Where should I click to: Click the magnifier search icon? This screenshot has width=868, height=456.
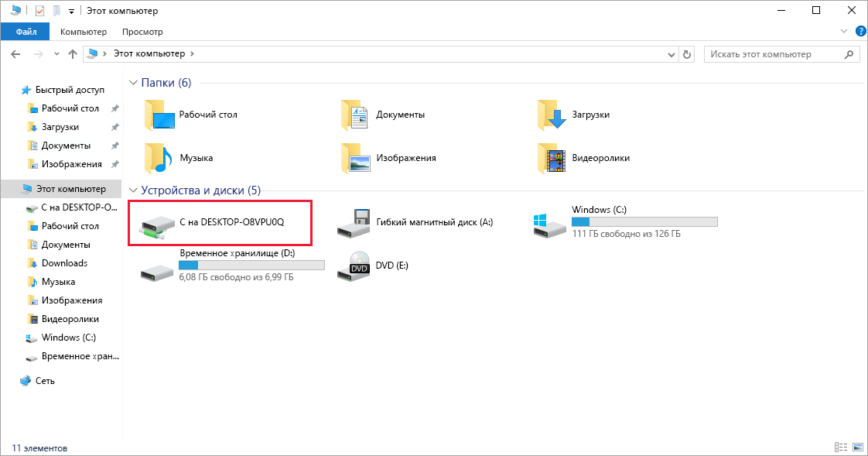(849, 54)
